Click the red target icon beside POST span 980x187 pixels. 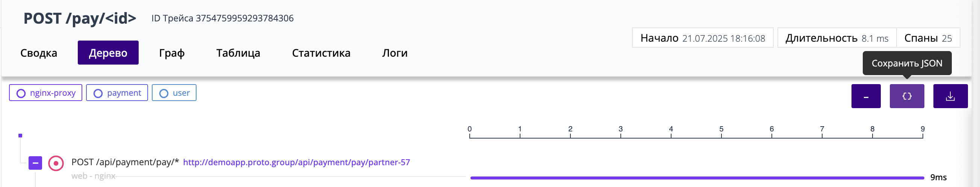coord(56,163)
